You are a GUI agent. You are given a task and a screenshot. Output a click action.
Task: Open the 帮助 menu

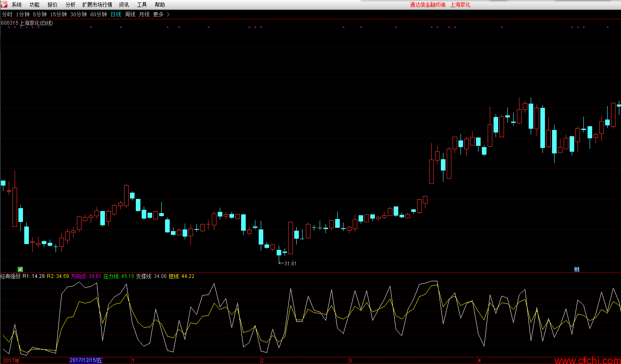tap(160, 5)
